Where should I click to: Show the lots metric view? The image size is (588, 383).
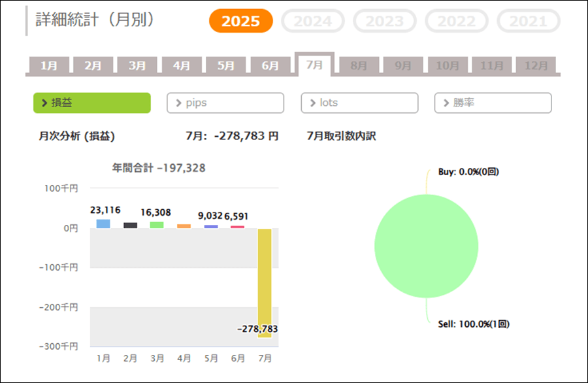(359, 103)
